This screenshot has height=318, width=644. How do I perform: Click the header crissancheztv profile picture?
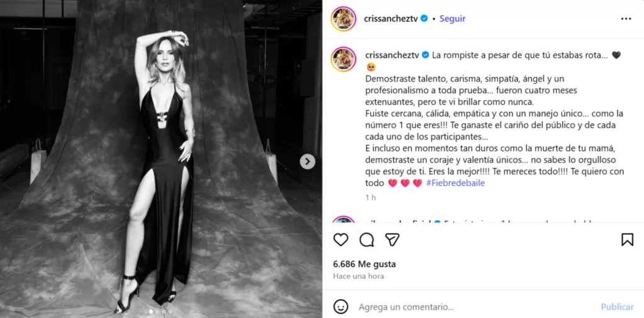[343, 19]
